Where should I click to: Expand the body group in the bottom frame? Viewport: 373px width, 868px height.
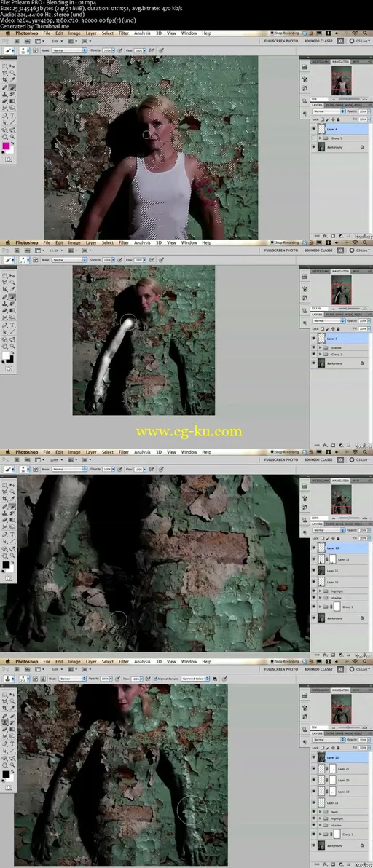[320, 812]
